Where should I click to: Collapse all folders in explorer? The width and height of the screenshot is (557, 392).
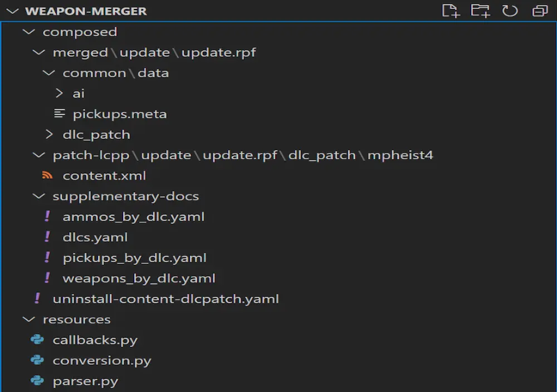540,11
